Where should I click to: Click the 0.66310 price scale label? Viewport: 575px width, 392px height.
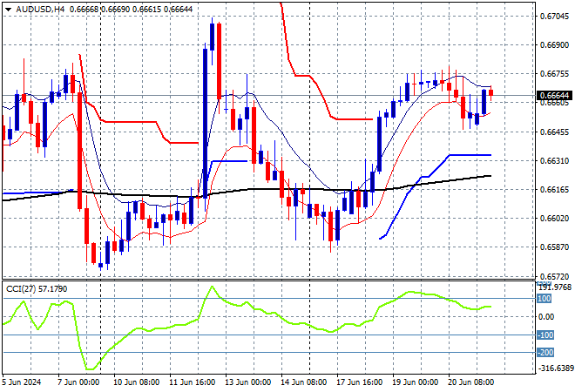click(x=554, y=161)
